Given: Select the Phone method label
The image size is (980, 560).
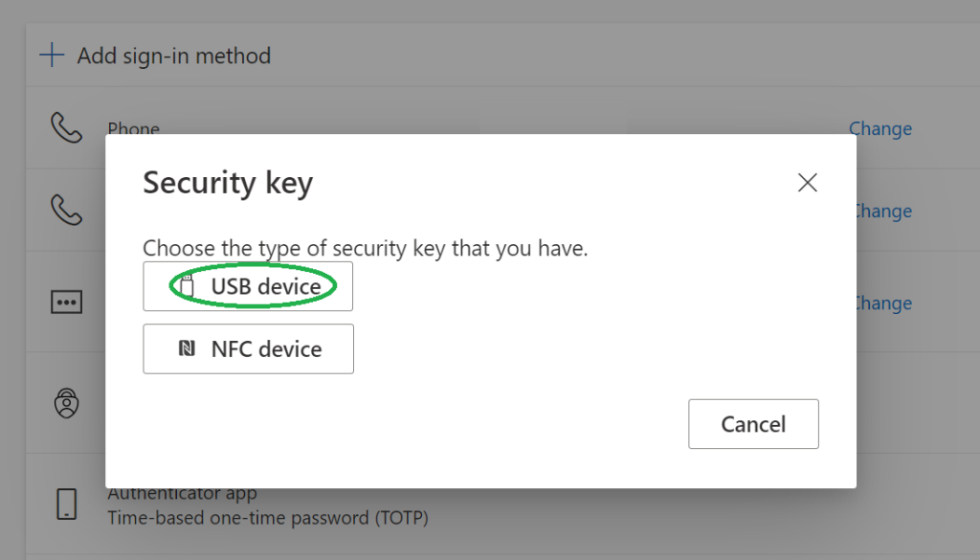Looking at the screenshot, I should [x=133, y=129].
